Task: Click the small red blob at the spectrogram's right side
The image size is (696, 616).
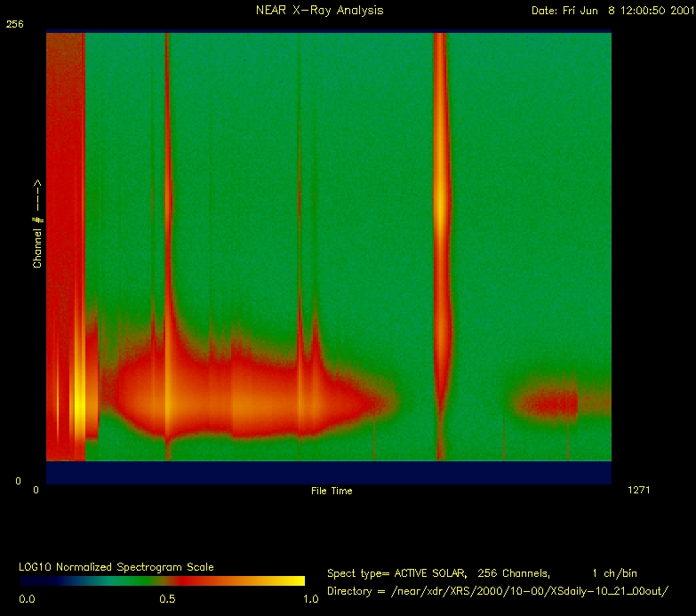Action: point(547,404)
